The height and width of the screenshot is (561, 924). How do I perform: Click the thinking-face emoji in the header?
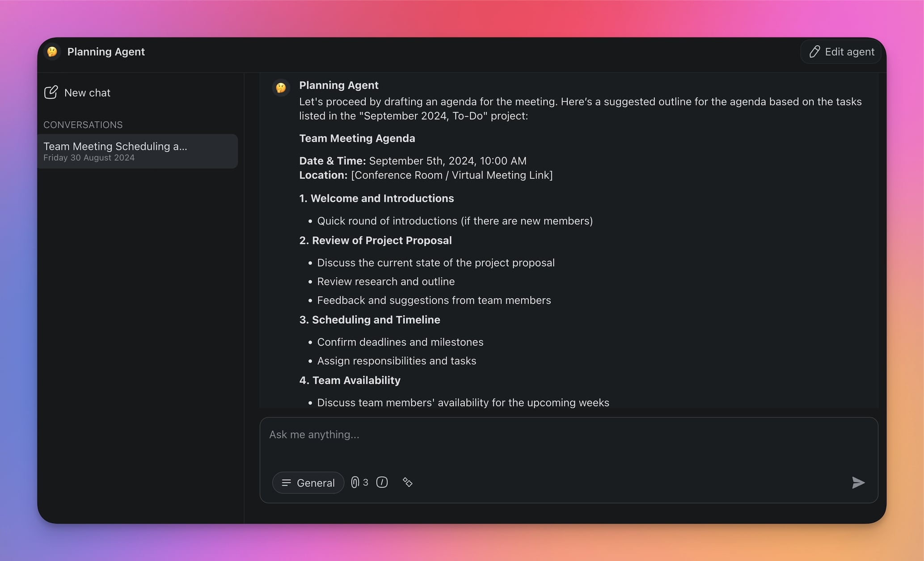click(x=52, y=52)
